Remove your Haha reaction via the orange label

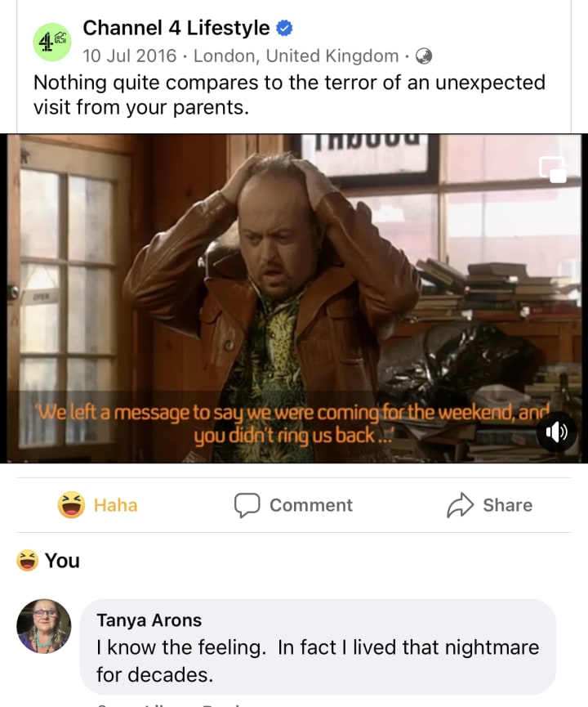tap(115, 505)
